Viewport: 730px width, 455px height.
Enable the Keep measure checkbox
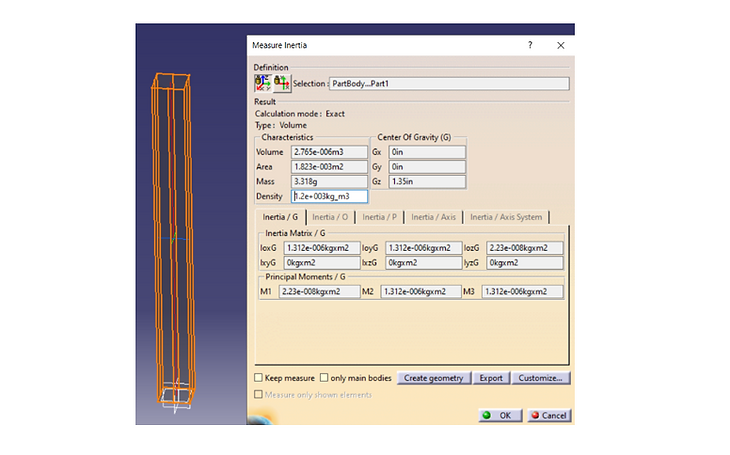(x=258, y=378)
